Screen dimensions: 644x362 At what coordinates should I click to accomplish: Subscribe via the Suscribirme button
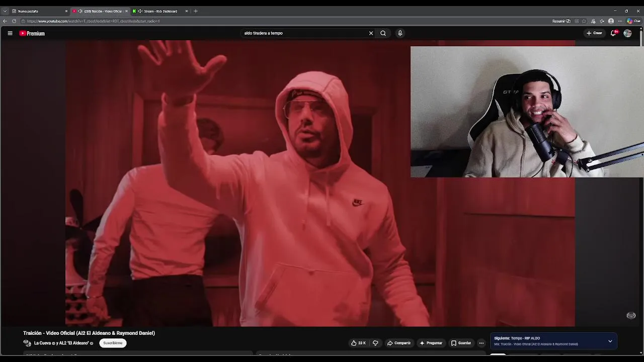coord(113,343)
